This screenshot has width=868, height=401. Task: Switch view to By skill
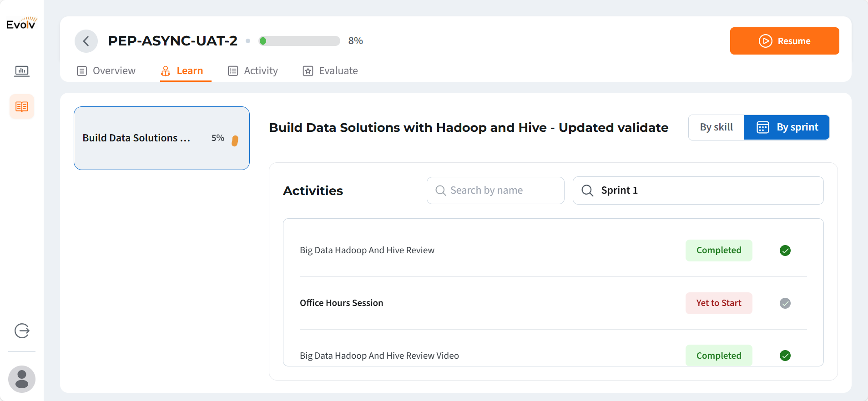point(716,127)
